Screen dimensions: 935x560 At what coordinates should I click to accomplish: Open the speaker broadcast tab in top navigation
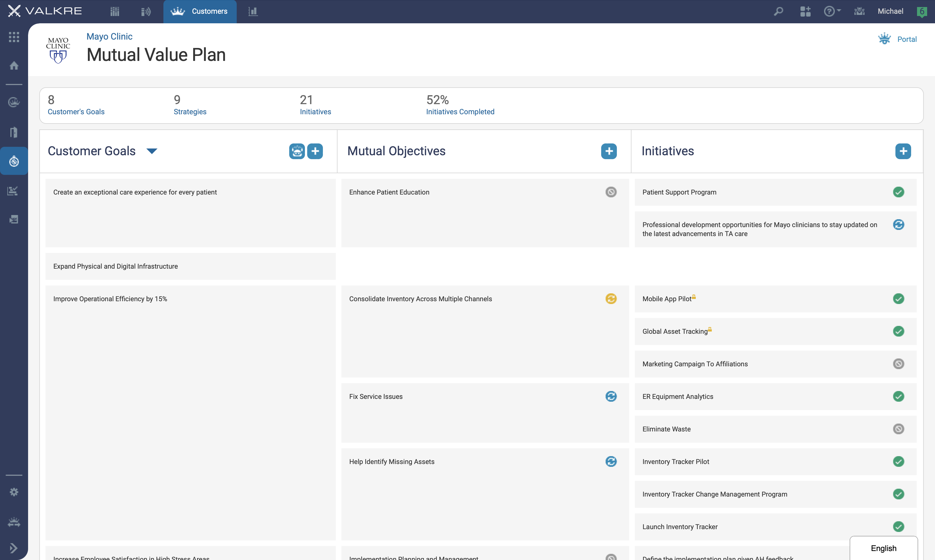pyautogui.click(x=146, y=11)
